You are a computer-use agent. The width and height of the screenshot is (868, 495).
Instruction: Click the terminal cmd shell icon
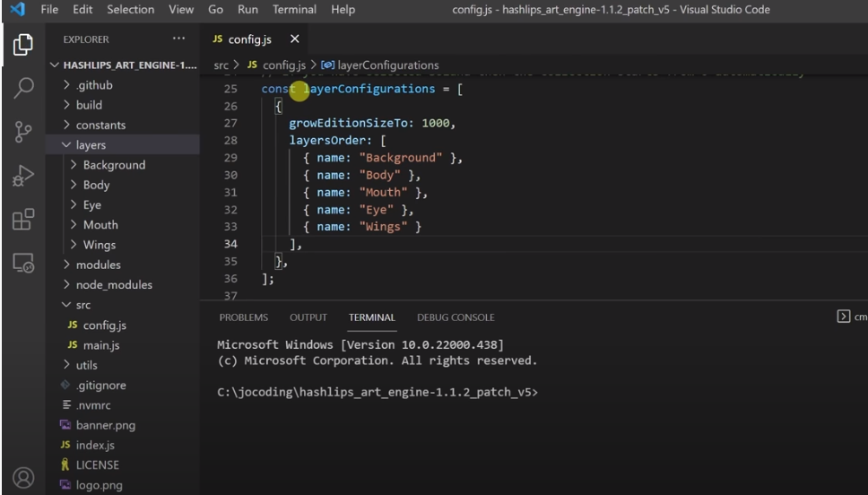843,317
